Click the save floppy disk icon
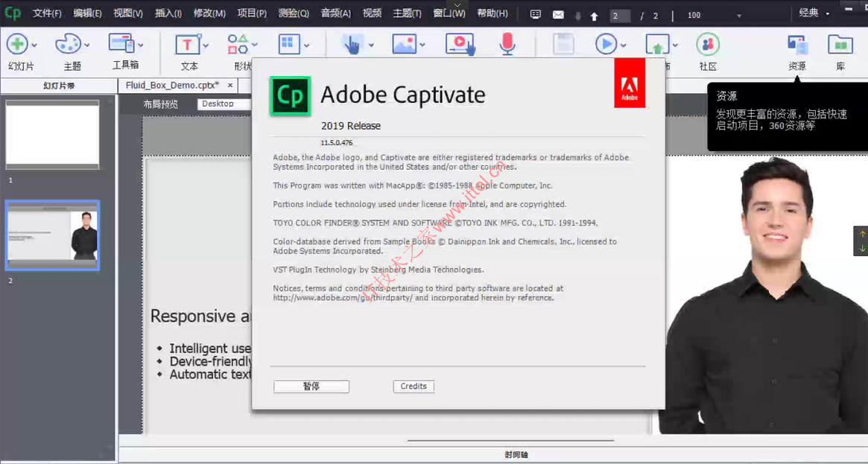The height and width of the screenshot is (464, 868). [x=563, y=44]
